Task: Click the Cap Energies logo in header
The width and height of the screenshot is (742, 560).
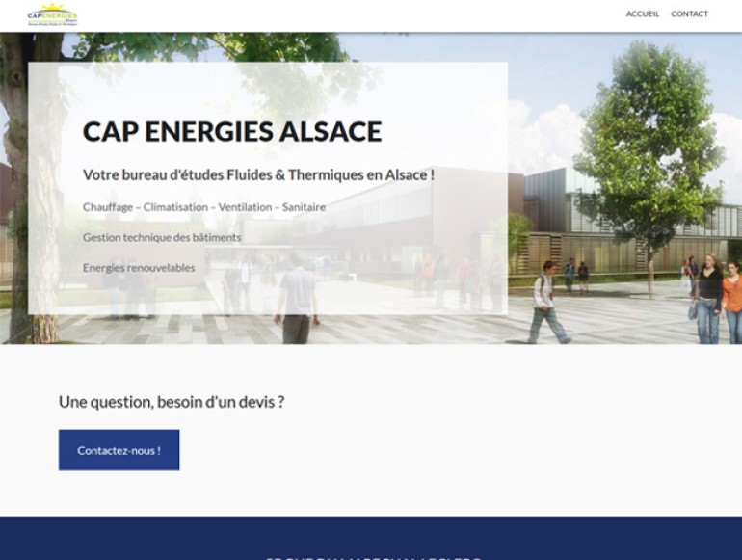Action: pos(52,15)
